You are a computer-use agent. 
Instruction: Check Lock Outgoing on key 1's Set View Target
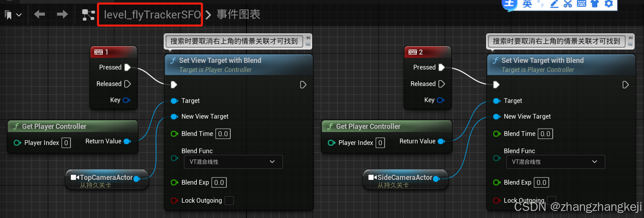(x=229, y=201)
